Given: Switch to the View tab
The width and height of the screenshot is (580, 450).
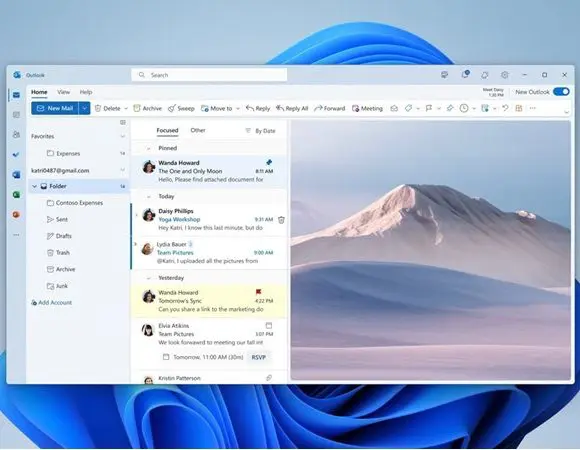Looking at the screenshot, I should coord(64,92).
